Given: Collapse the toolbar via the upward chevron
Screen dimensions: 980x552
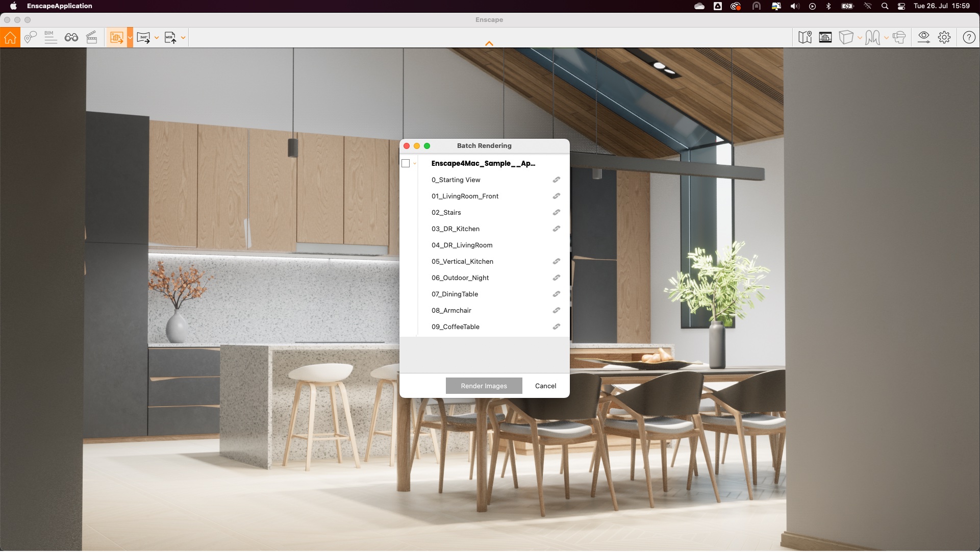Looking at the screenshot, I should click(x=489, y=43).
